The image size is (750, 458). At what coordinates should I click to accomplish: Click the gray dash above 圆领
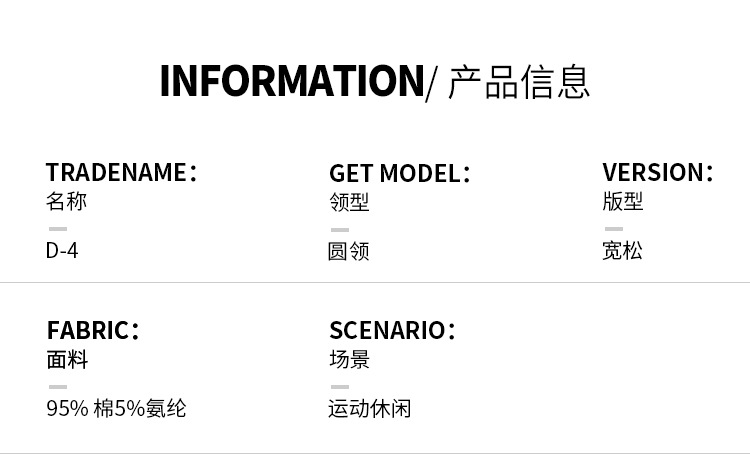(340, 229)
